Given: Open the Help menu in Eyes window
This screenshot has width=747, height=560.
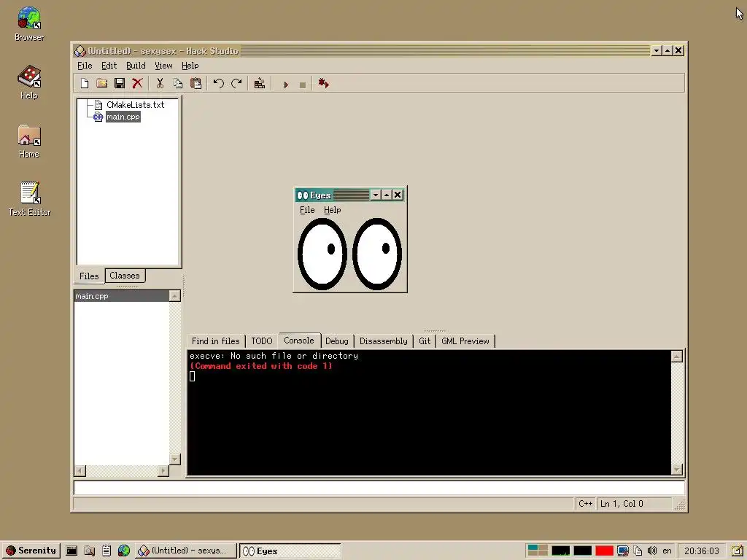Looking at the screenshot, I should [332, 210].
